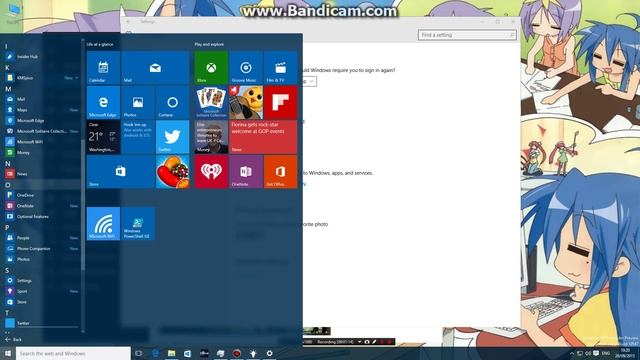Open People from the app list
Viewport: 640px width, 360px height.
click(42, 238)
